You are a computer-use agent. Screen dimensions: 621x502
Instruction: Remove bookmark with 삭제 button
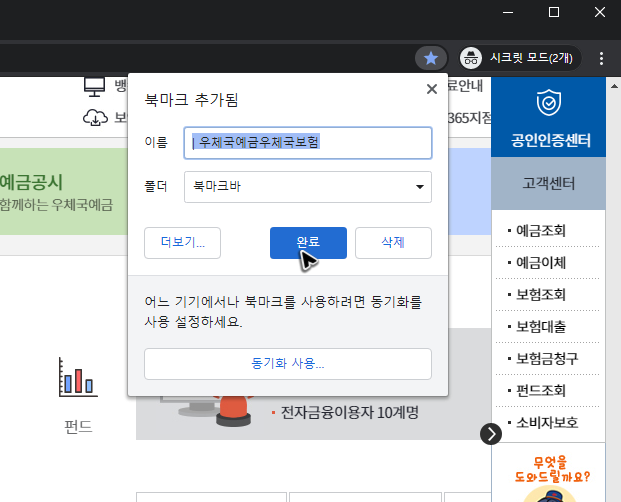[393, 243]
